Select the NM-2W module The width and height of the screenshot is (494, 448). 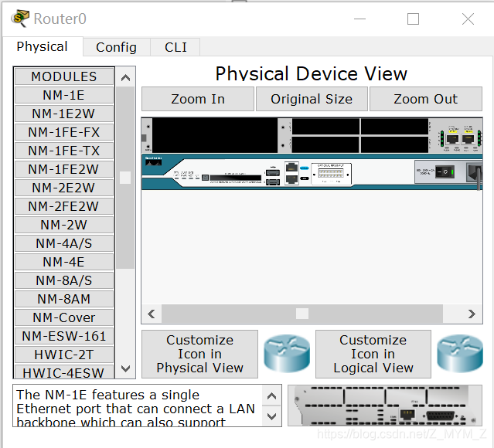click(x=64, y=225)
